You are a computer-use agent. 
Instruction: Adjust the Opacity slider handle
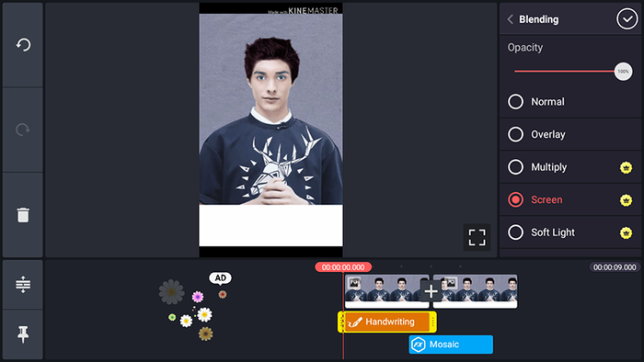pyautogui.click(x=623, y=72)
